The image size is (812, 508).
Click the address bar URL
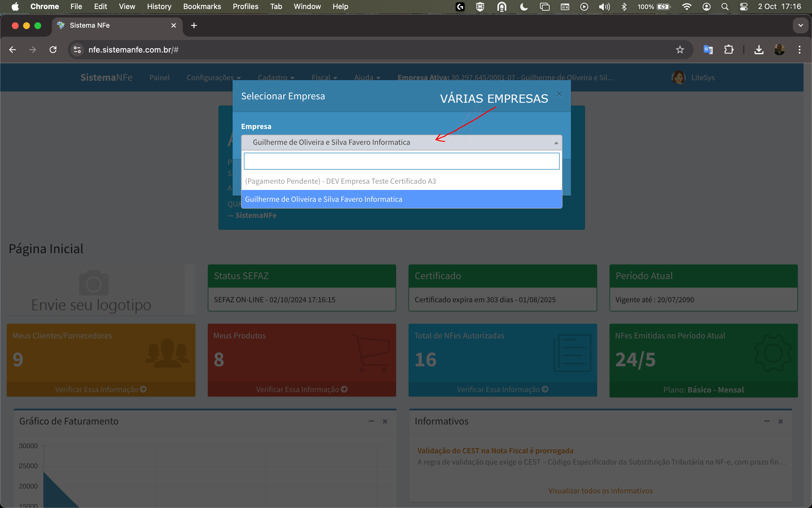(x=133, y=50)
